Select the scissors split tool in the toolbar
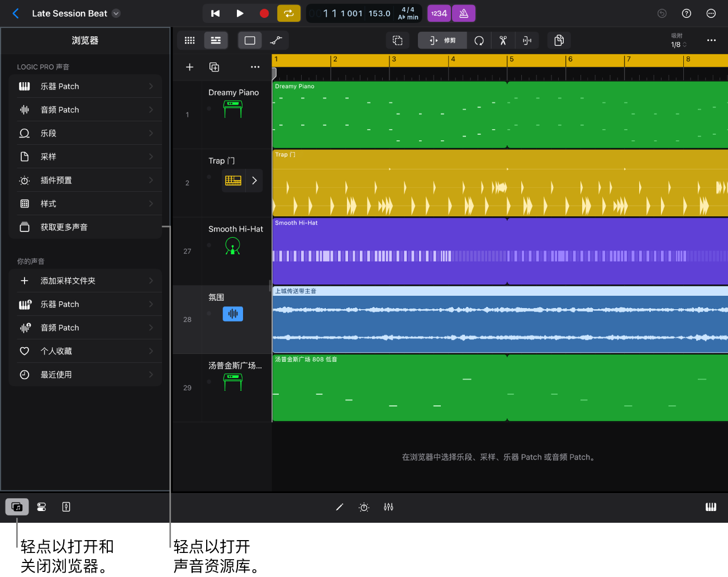Viewport: 728px width, 577px height. tap(502, 40)
